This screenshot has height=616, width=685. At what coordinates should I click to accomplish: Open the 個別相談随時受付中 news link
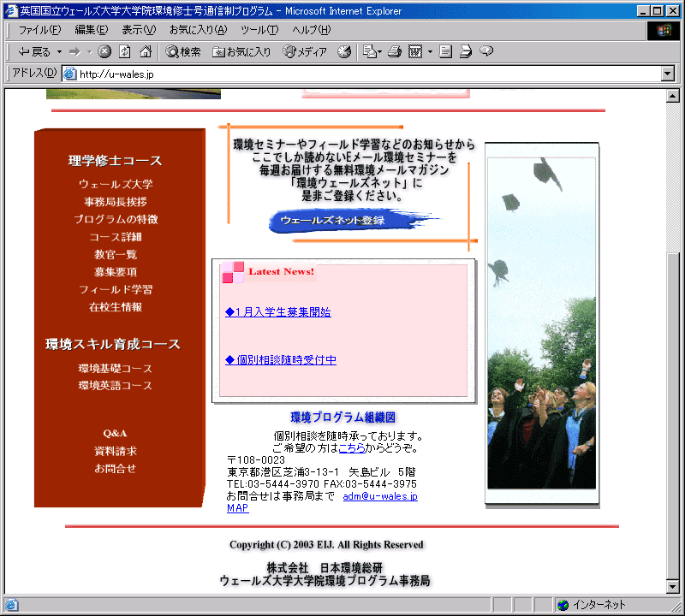(281, 359)
